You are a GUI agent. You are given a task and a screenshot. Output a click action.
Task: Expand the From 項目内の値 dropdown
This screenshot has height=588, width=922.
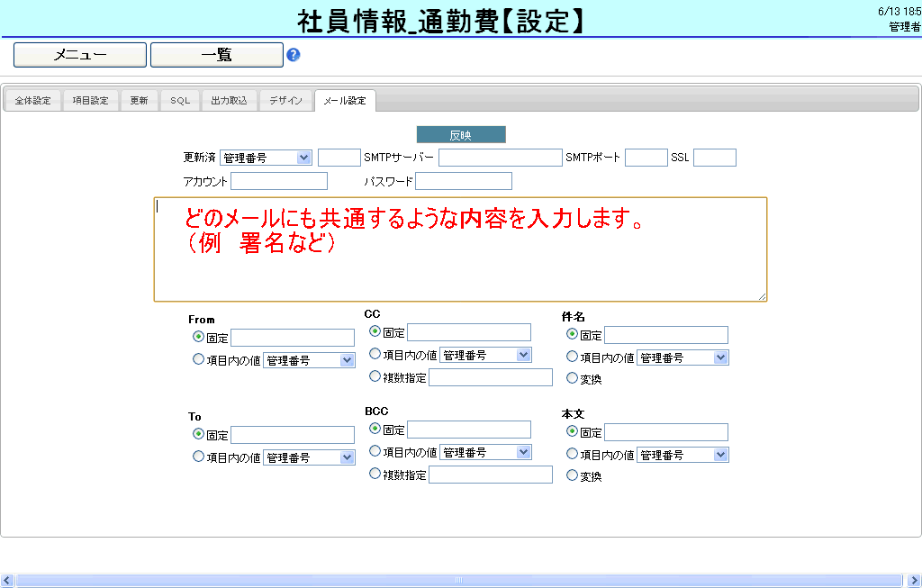click(309, 360)
